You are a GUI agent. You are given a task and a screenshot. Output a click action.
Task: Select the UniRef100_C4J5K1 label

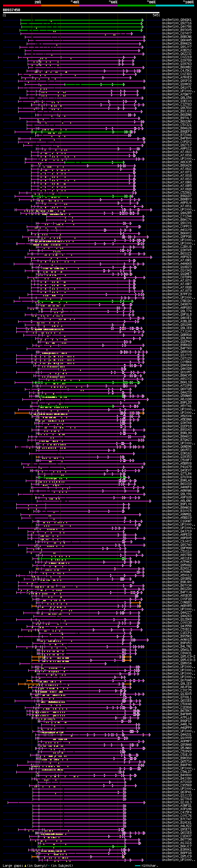177,71
